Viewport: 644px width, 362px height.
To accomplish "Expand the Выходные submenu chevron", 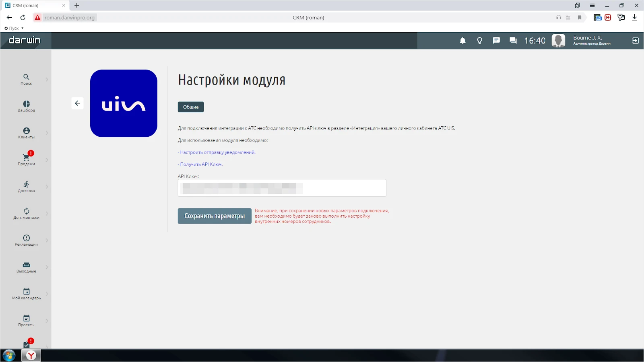I will click(47, 267).
